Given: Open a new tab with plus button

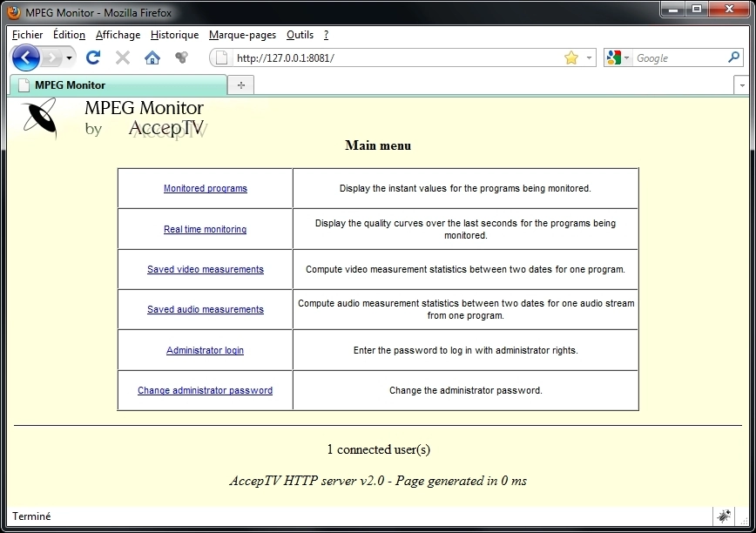Looking at the screenshot, I should tap(241, 85).
